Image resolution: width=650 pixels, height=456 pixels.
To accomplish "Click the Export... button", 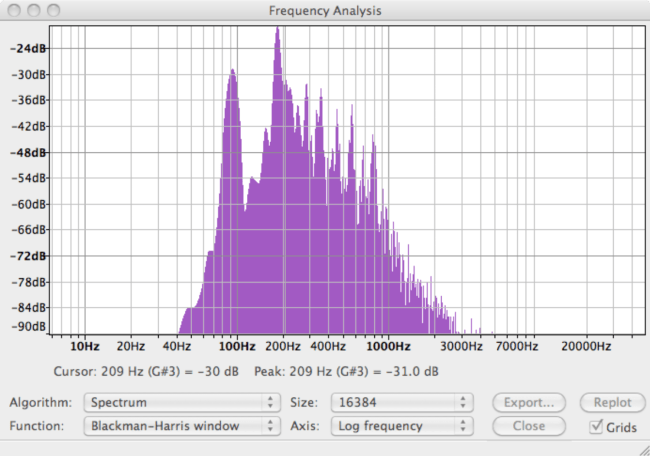I will pyautogui.click(x=529, y=402).
